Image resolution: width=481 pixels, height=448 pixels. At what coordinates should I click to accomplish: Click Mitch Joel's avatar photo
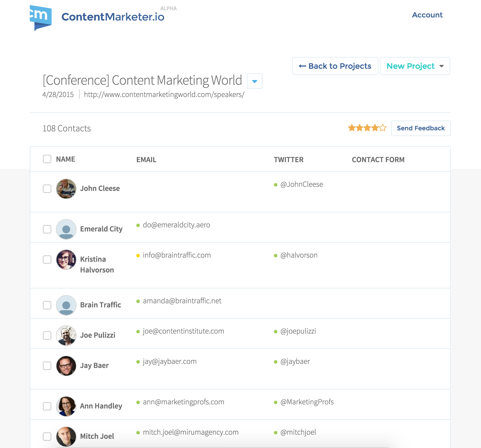point(66,436)
